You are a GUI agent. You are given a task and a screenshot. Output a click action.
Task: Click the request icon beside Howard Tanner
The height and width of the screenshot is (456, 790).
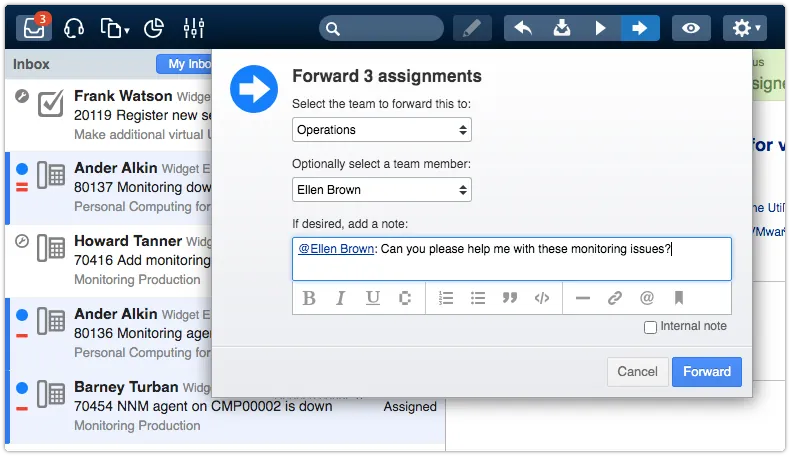51,248
